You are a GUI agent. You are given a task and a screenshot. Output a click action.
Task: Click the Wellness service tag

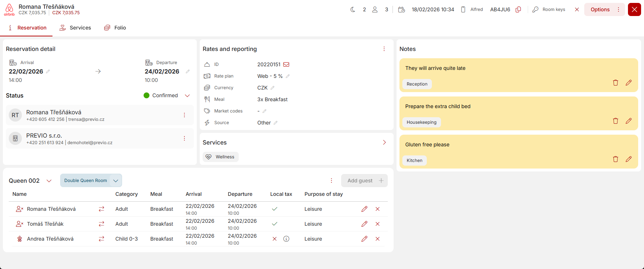(220, 157)
